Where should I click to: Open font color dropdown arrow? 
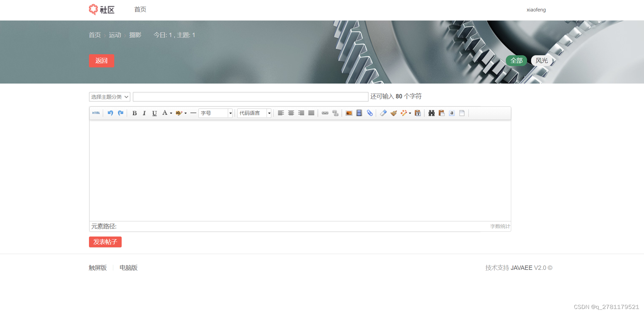point(171,113)
